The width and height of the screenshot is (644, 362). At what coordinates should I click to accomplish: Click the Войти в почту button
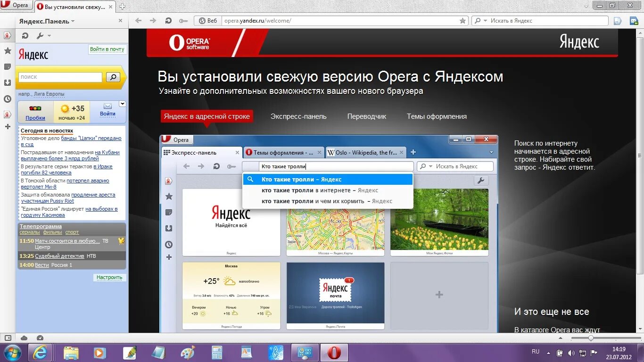(x=107, y=49)
